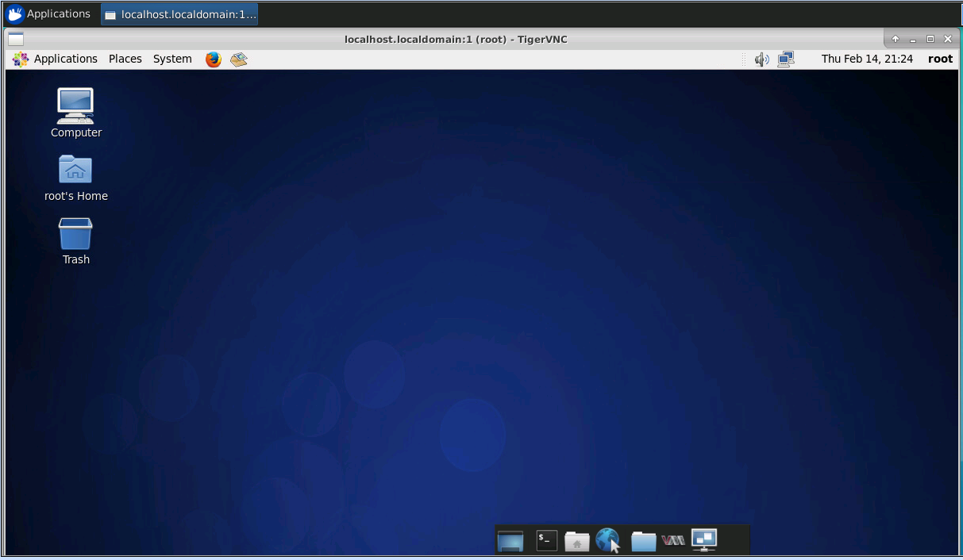963x560 pixels.
Task: Click the network connection icon
Action: click(x=786, y=59)
